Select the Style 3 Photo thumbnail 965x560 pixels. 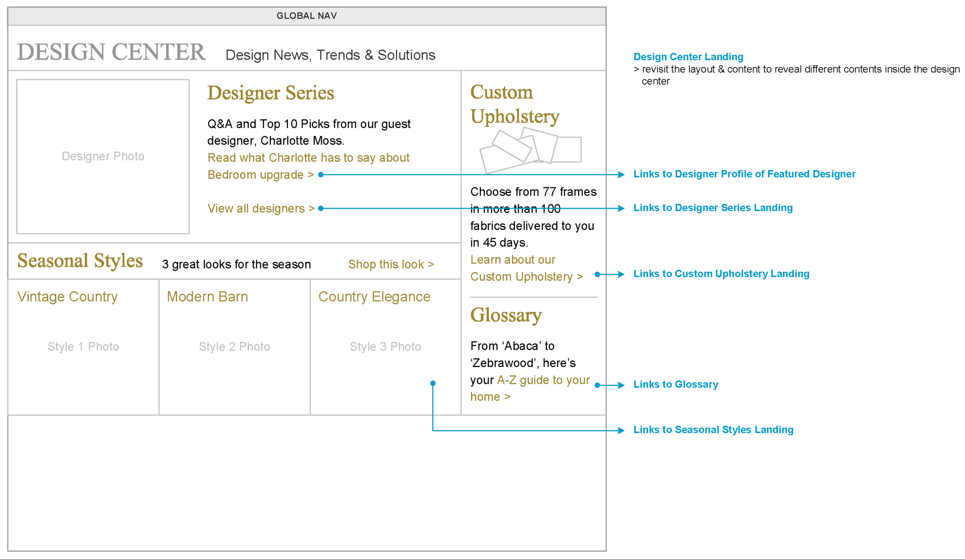385,347
